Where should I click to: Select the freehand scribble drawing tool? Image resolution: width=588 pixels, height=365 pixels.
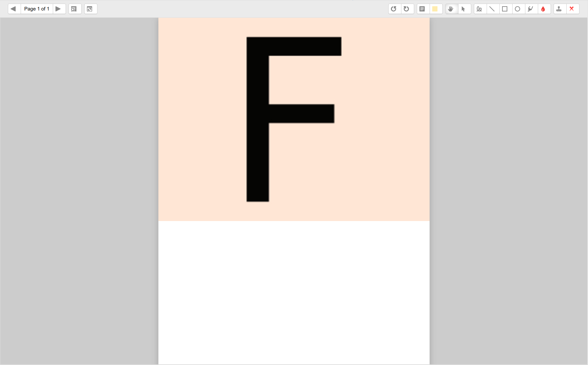480,9
